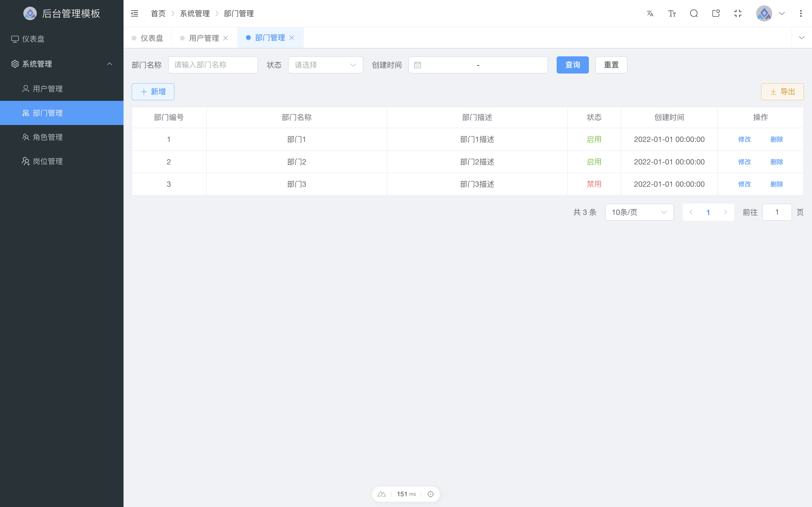Open the 10条/页 page size dropdown
This screenshot has width=812, height=507.
tap(639, 212)
